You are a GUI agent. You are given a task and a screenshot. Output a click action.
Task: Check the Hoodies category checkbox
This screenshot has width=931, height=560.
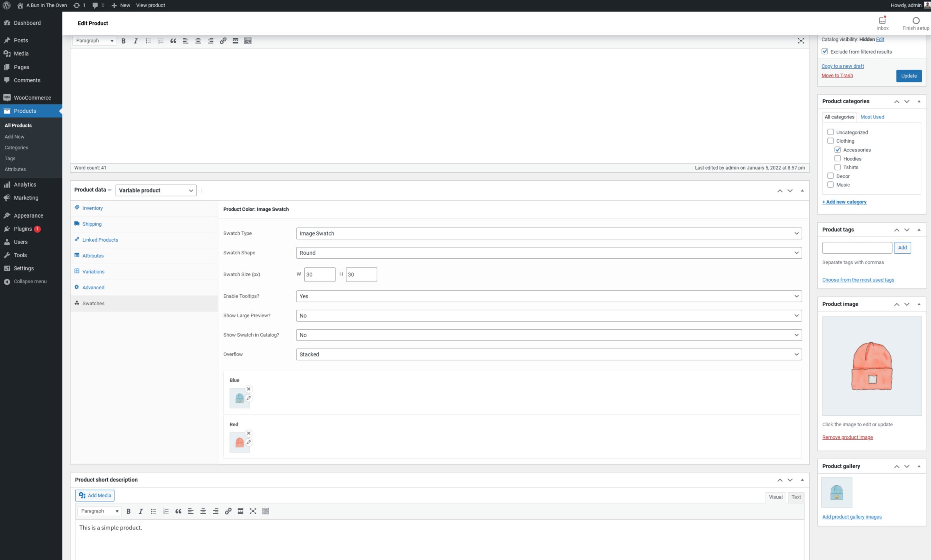838,158
